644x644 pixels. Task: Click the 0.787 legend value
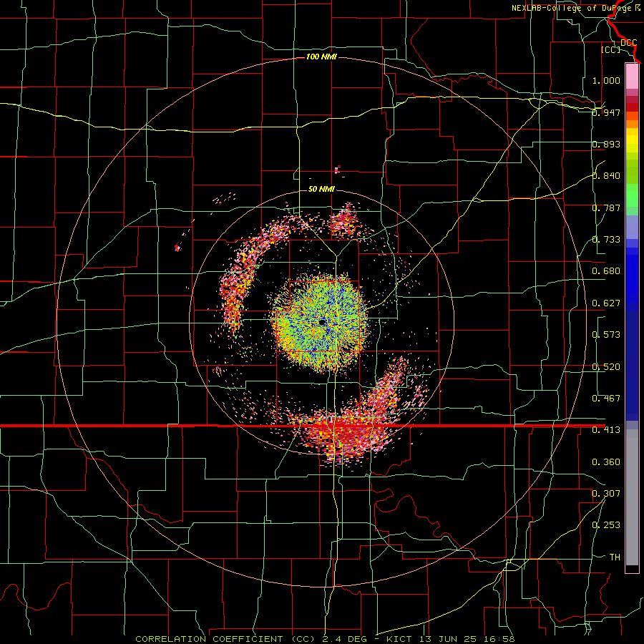(x=606, y=208)
